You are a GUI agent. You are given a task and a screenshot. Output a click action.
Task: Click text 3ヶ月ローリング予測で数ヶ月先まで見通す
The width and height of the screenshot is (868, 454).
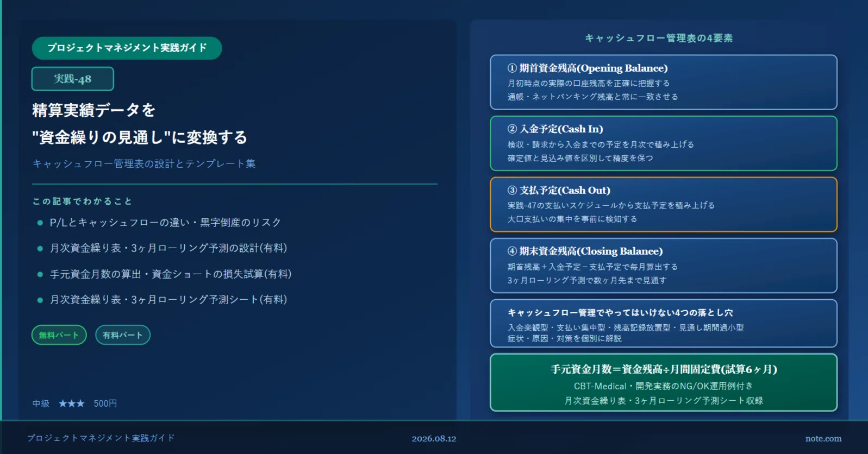pos(587,280)
